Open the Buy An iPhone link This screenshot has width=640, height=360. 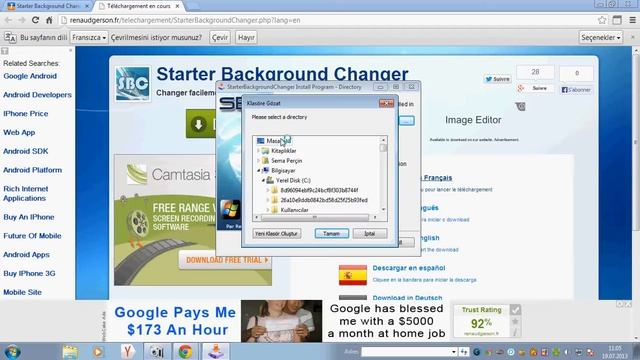coord(29,217)
